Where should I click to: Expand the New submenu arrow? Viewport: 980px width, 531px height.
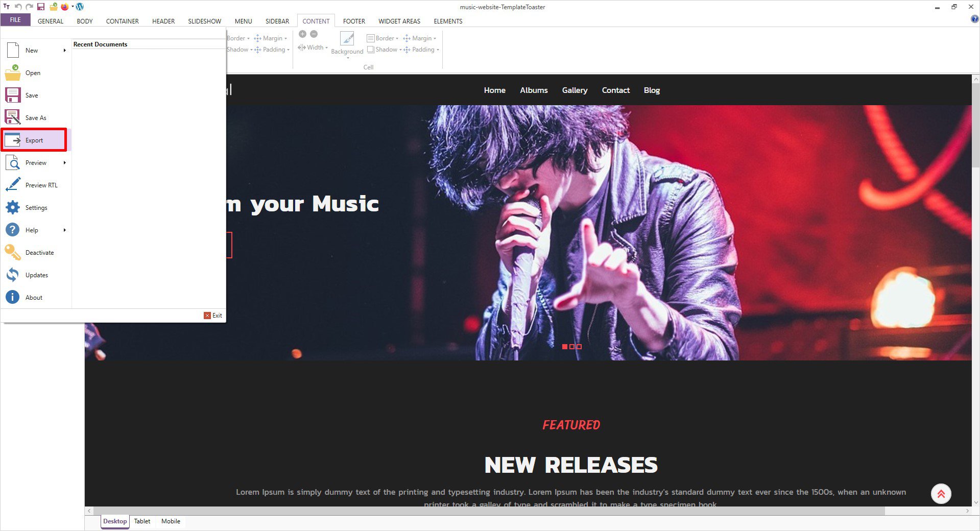pos(65,51)
